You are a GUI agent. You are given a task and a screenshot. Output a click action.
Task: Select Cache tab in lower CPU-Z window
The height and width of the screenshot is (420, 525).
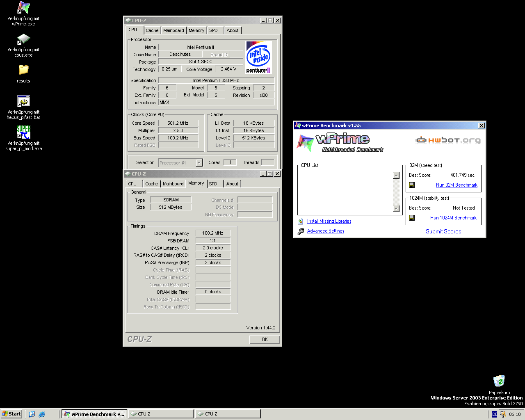[152, 184]
